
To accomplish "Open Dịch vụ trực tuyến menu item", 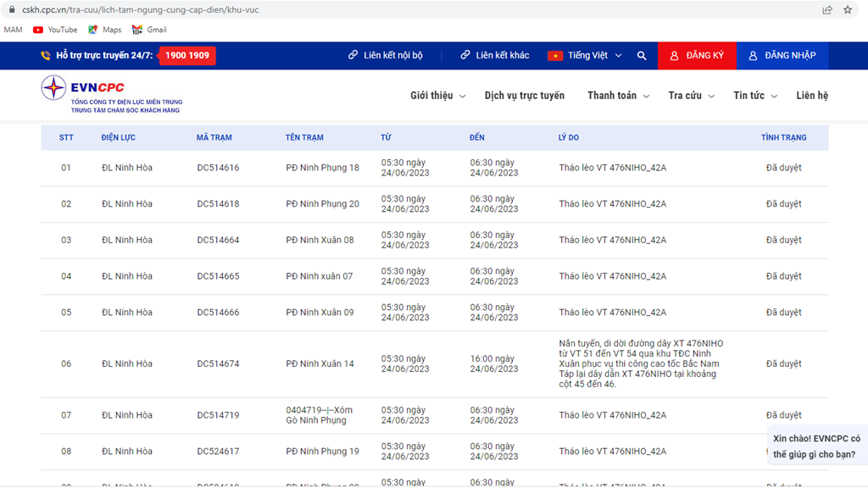I will tap(524, 96).
